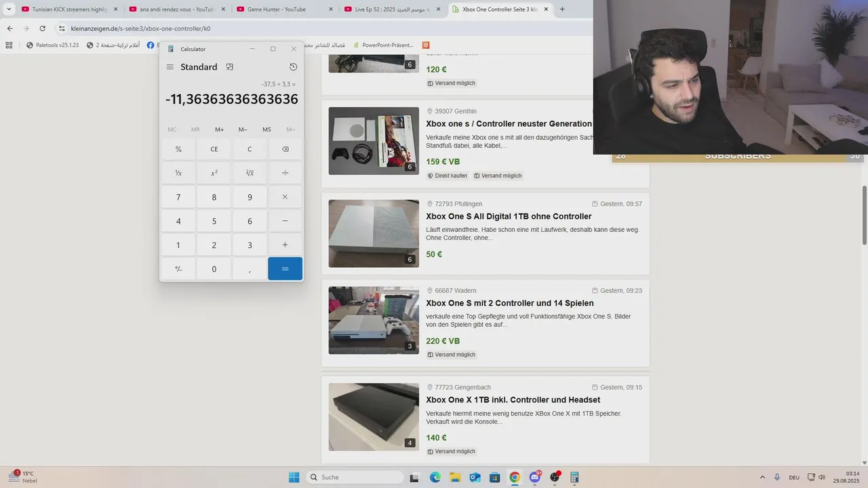Click the decimal comma key
This screenshot has width=868, height=488.
coord(250,269)
